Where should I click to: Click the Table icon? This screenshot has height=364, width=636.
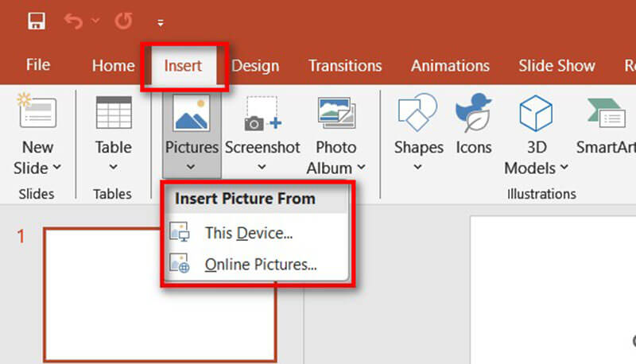(x=113, y=114)
